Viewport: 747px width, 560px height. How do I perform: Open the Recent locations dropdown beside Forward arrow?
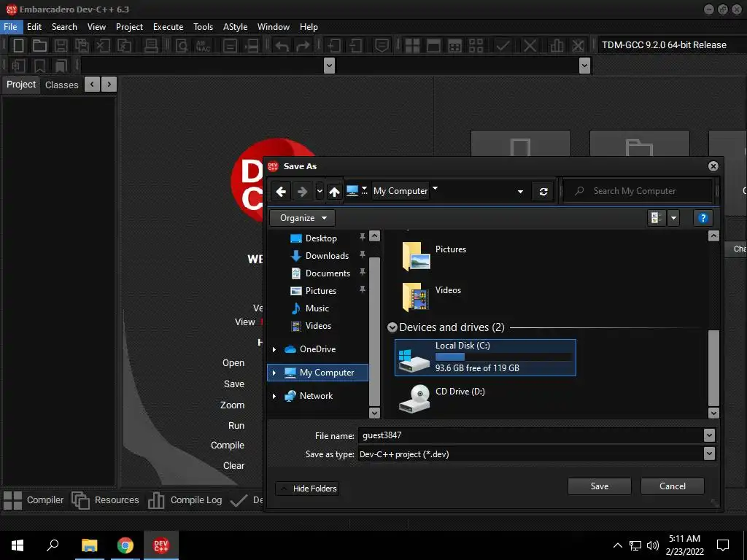(x=320, y=192)
